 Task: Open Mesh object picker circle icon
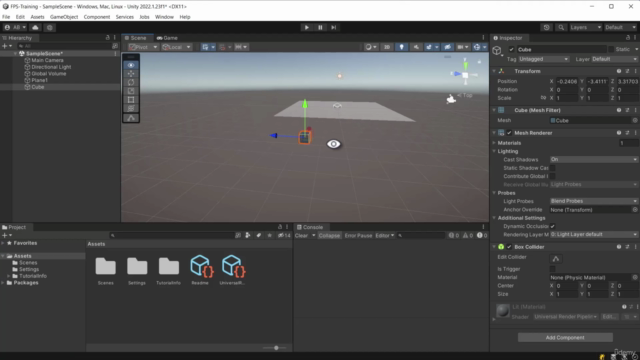click(635, 120)
